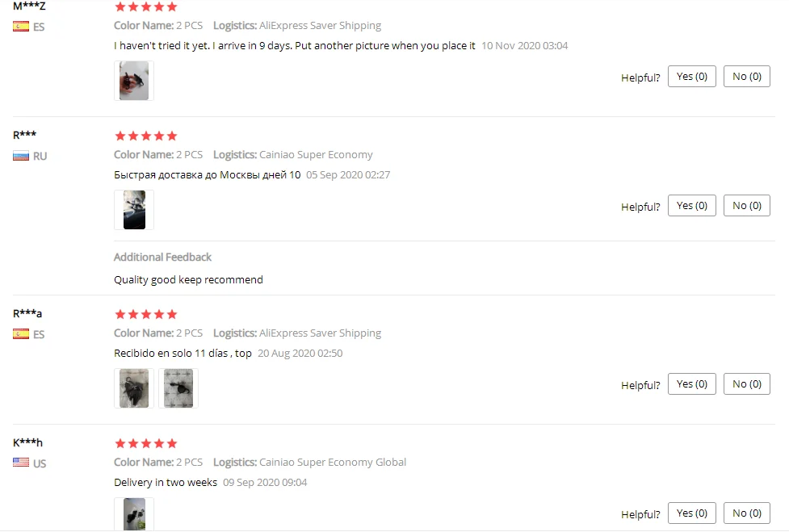This screenshot has width=789, height=532.
Task: Open first photo in R***a's review
Action: (134, 388)
